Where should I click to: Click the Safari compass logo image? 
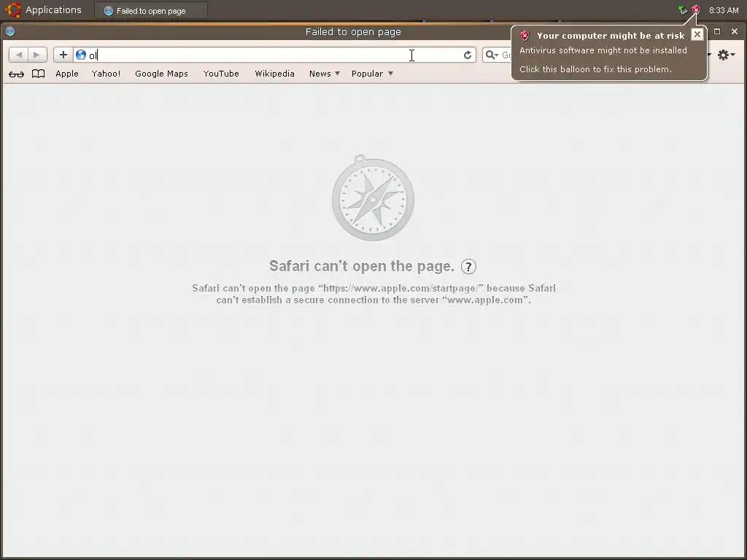(373, 198)
